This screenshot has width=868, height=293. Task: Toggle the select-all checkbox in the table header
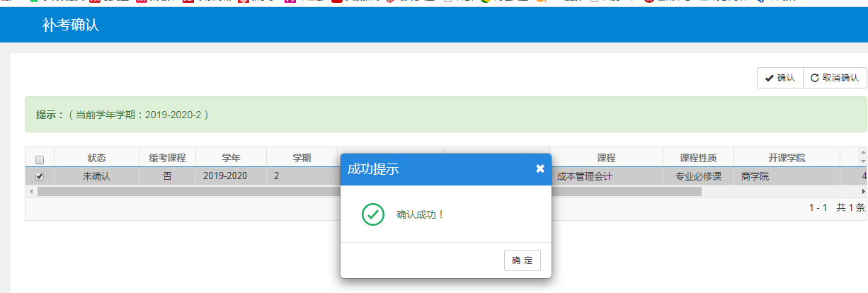[x=40, y=159]
